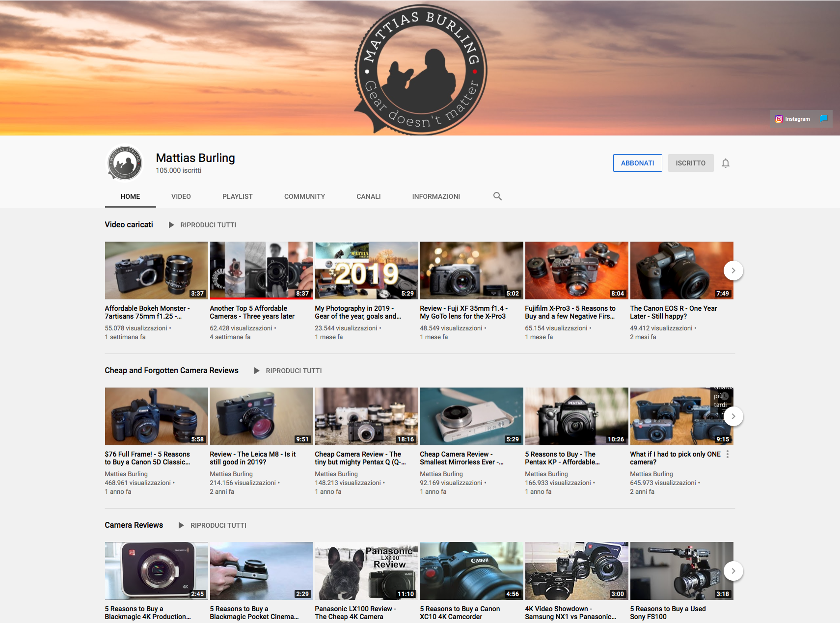Click the red watched-progress bar on 'Another Top 5' thumbnail
840x623 pixels.
[262, 298]
